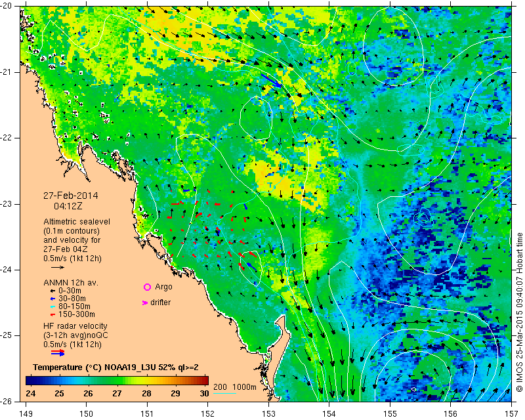
Task: Click the temperature color bar near 30
Action: tap(205, 381)
